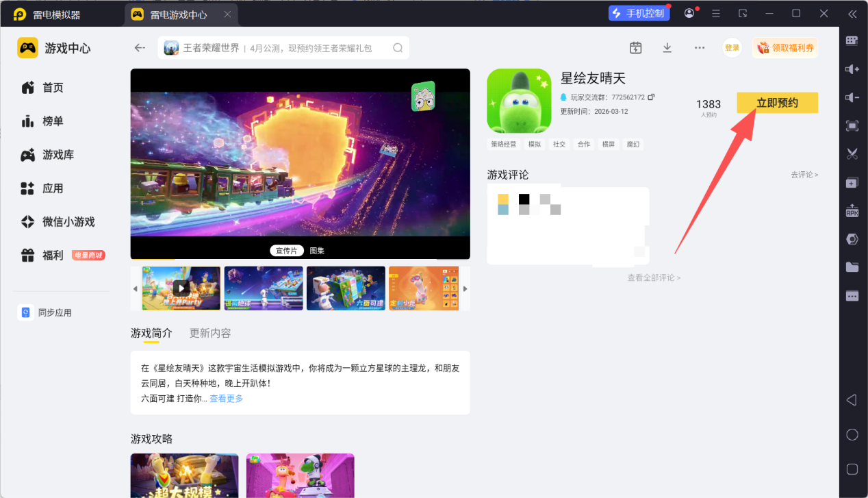Click the 电量商城 badge
The height and width of the screenshot is (498, 868).
coord(88,256)
